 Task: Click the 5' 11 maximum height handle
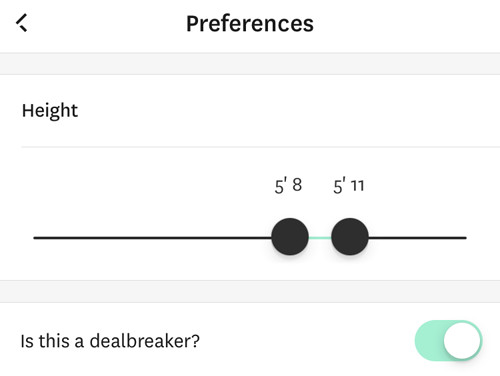click(x=350, y=237)
